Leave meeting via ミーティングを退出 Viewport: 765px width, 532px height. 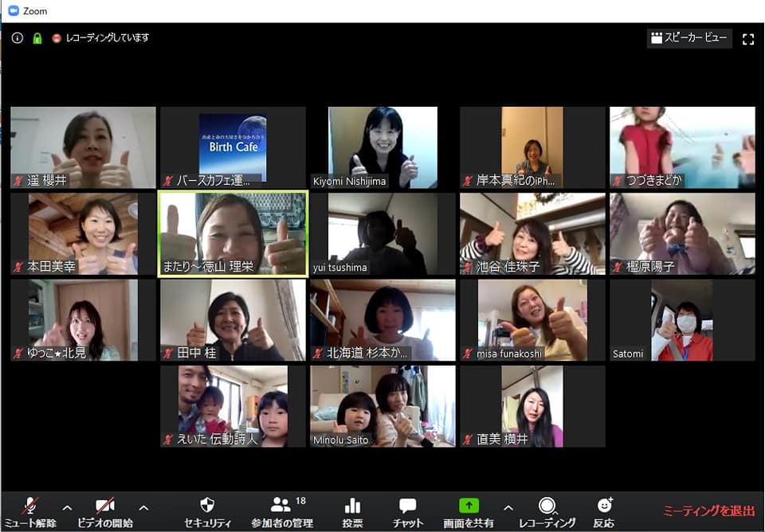tap(709, 510)
